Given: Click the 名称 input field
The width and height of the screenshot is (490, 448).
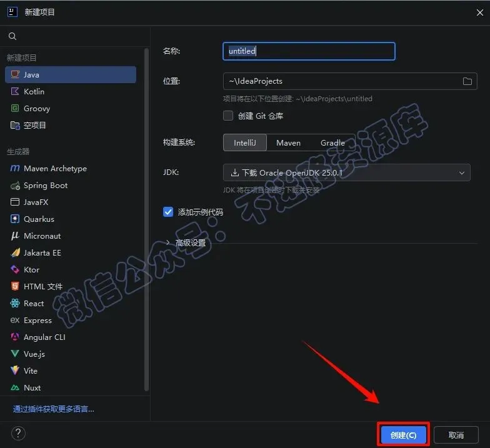Looking at the screenshot, I should [x=309, y=51].
